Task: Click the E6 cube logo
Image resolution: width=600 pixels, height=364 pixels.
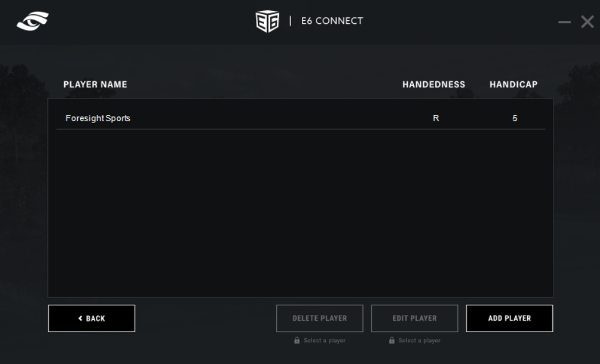Action: (x=267, y=21)
